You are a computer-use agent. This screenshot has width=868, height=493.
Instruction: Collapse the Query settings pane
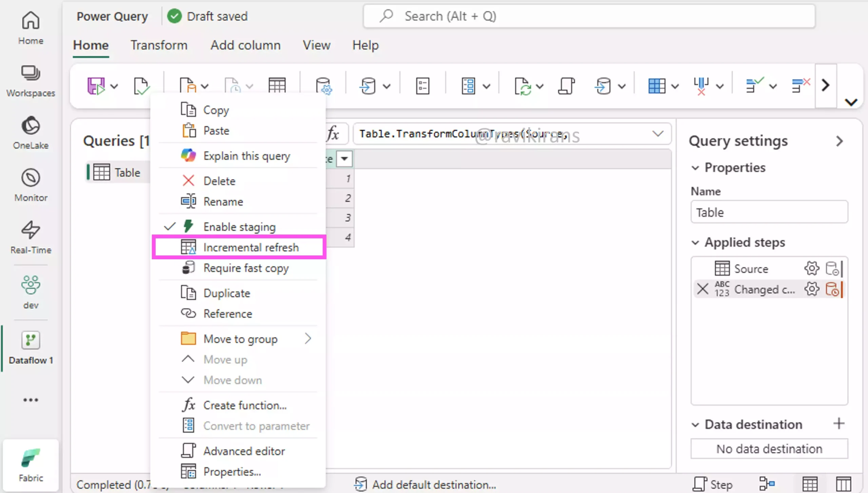pos(840,141)
